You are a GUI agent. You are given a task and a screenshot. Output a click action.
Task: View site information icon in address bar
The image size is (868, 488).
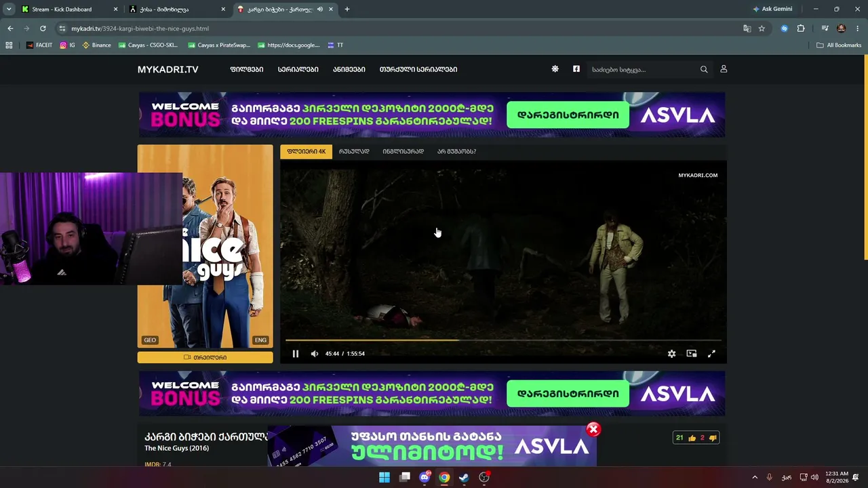pyautogui.click(x=62, y=28)
